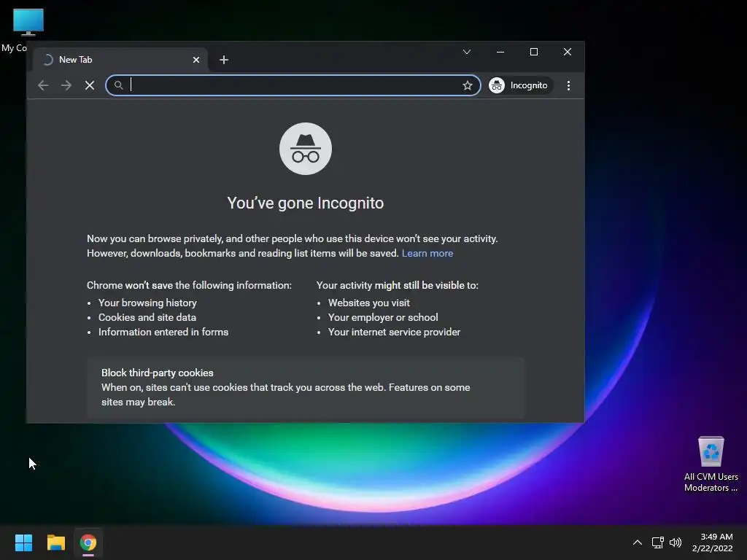Click the Cookies and site data text
747x560 pixels.
pyautogui.click(x=147, y=317)
